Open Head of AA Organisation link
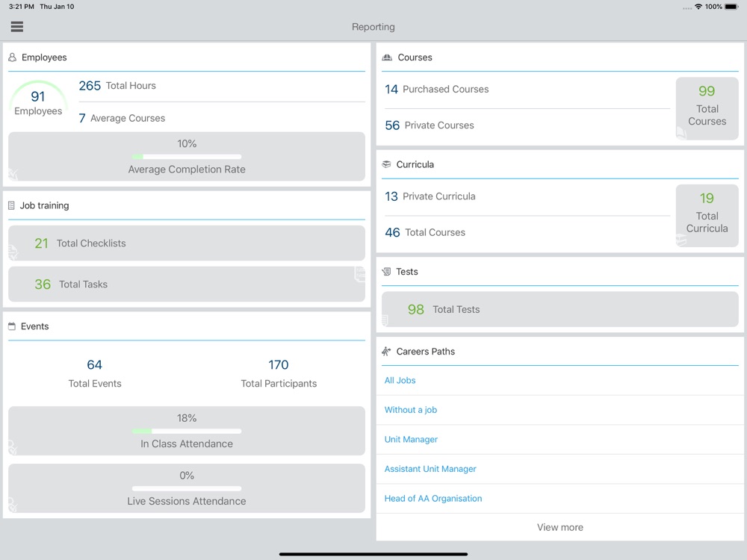 (x=433, y=498)
